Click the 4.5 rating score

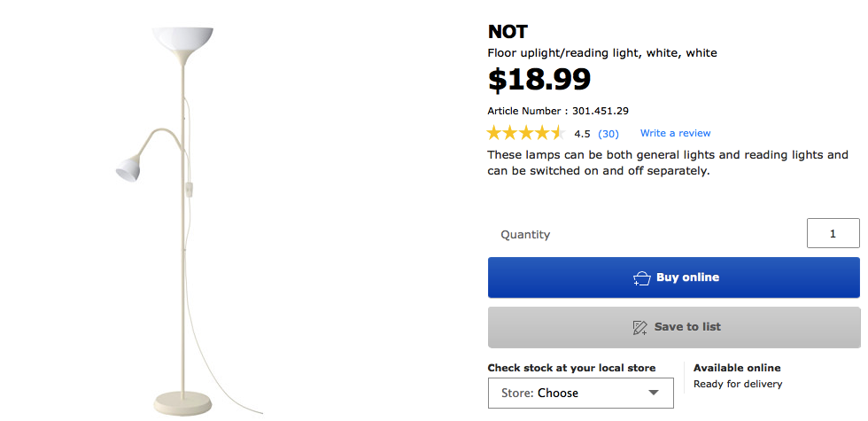pyautogui.click(x=582, y=134)
